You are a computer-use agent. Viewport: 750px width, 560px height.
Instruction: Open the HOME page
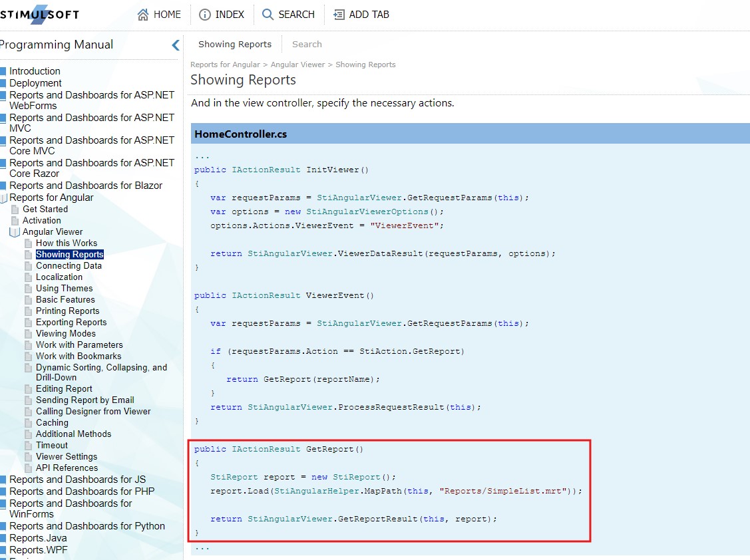coord(159,15)
